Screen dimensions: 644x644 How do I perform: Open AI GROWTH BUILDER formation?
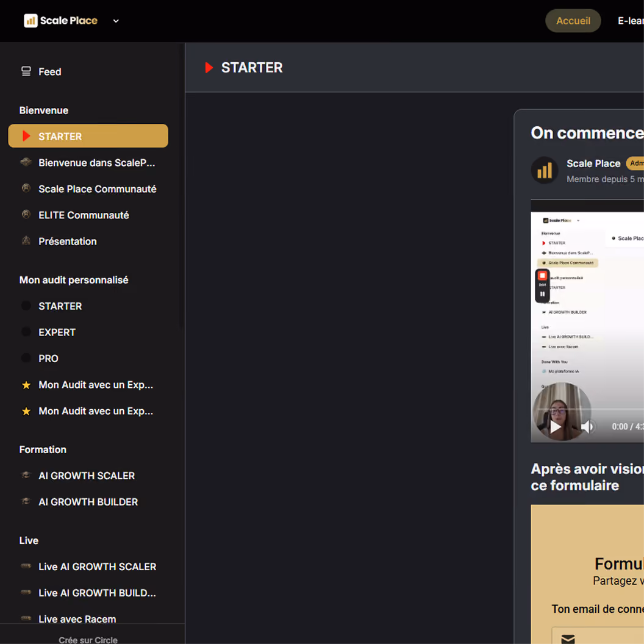(x=88, y=502)
